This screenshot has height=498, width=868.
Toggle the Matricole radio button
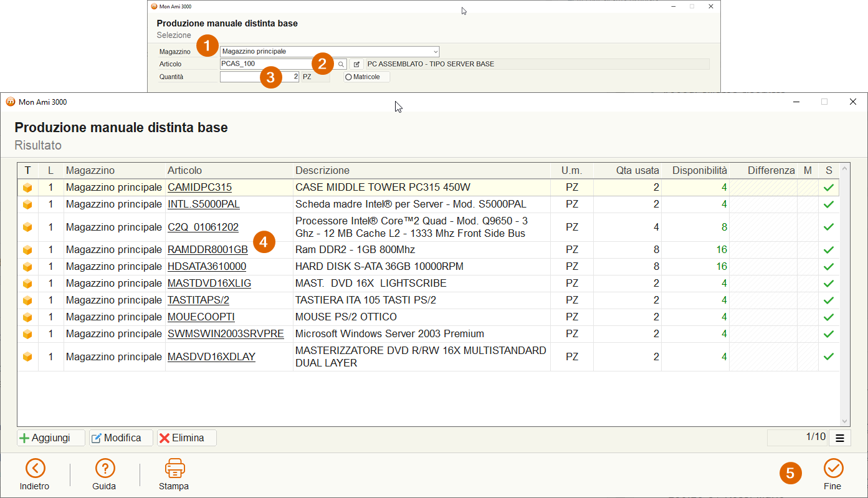(x=348, y=77)
